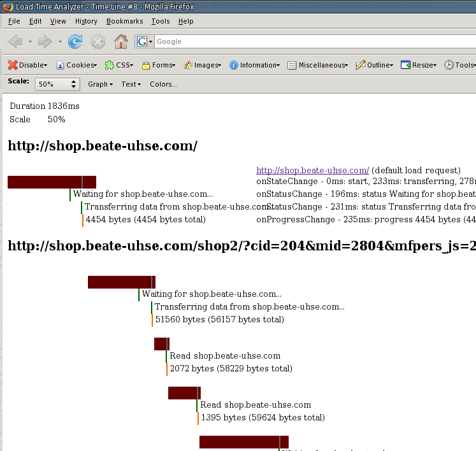Click the Forward navigation arrow
This screenshot has height=451, width=476.
point(45,41)
